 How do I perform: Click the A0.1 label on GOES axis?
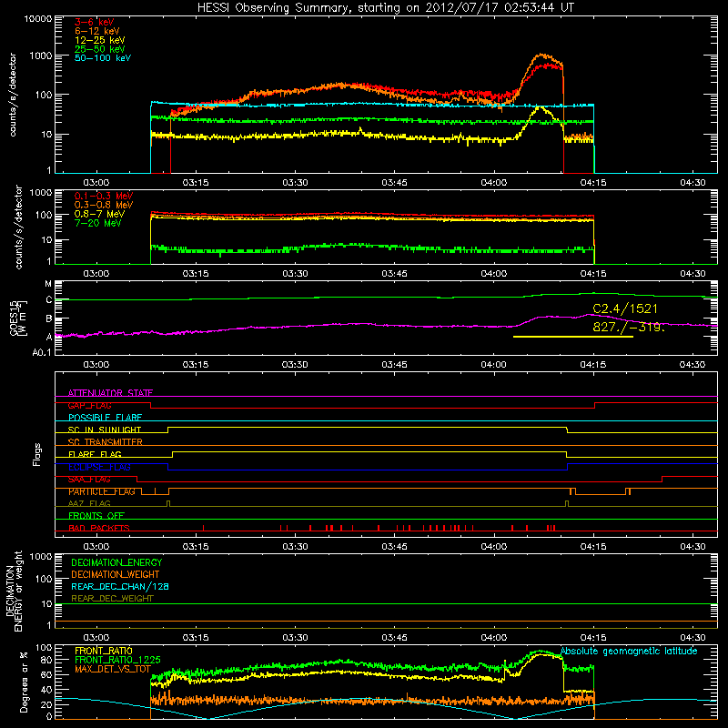[42, 353]
